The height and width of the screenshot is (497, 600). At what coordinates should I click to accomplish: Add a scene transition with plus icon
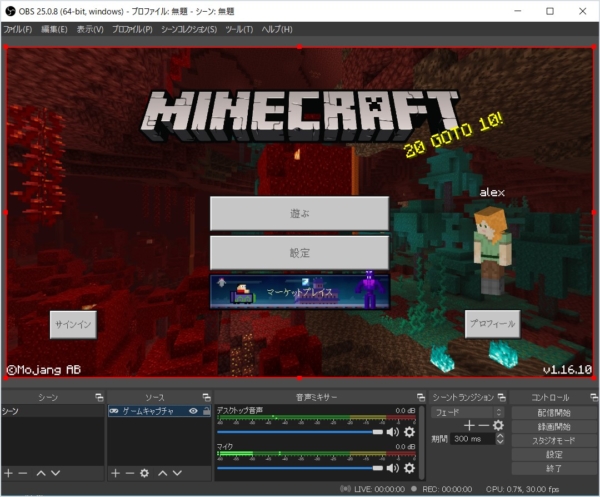[469, 425]
